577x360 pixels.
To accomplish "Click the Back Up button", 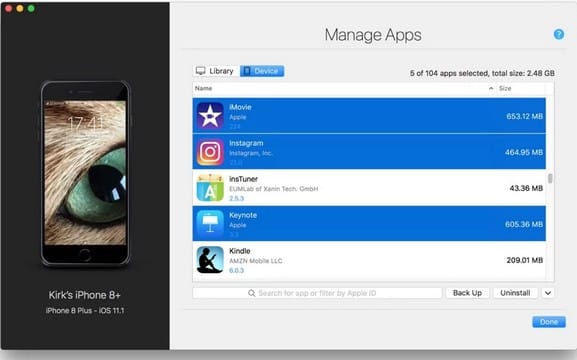I will click(467, 293).
